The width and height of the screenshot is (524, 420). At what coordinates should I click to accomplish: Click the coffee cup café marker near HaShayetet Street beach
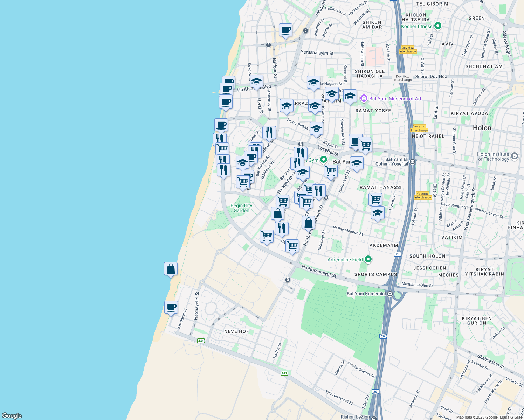click(x=171, y=308)
